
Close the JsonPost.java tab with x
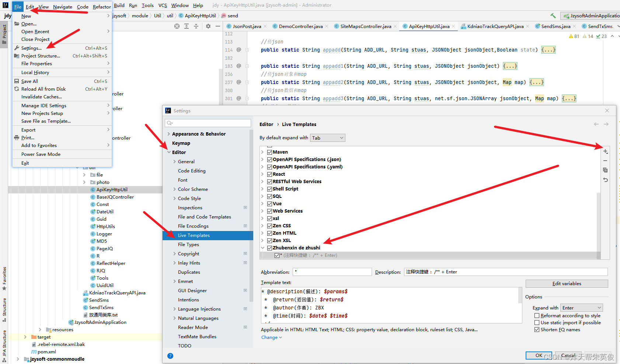pos(265,26)
